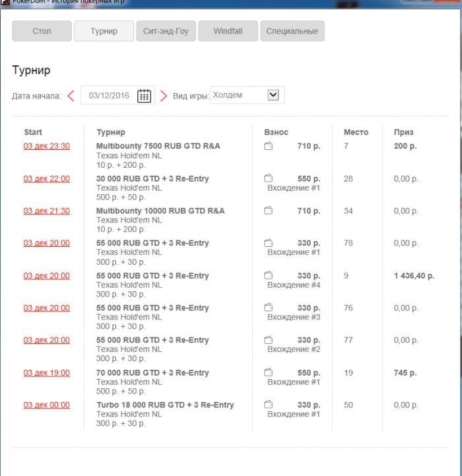Select 70 000 RUB GTD + 3 Re-Entry title
462x476 pixels.
click(x=152, y=372)
